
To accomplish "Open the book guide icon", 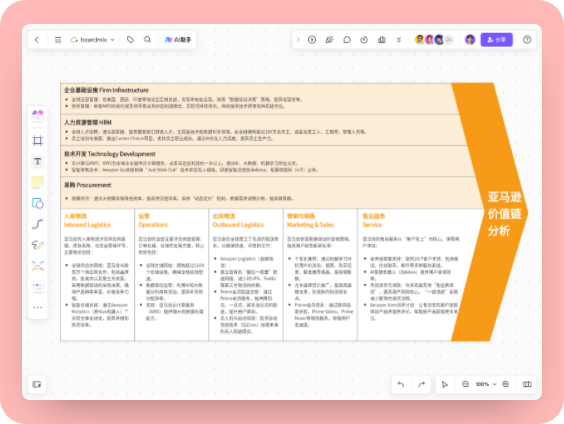I will [x=527, y=384].
